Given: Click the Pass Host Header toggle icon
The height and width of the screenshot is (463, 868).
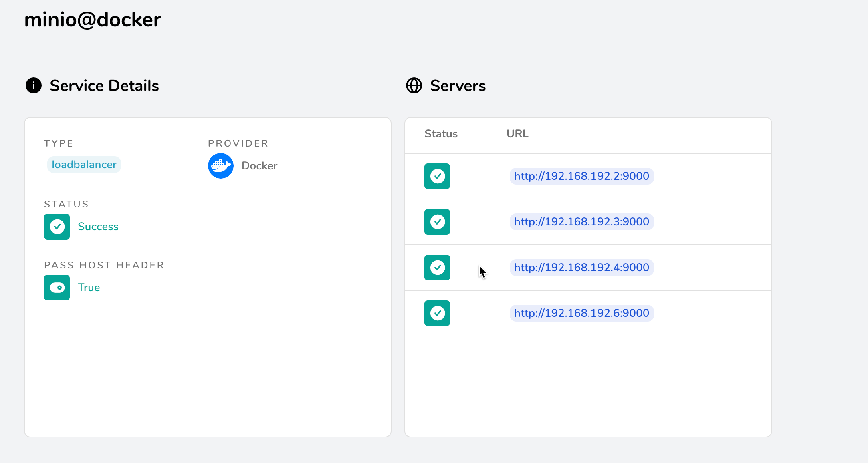Looking at the screenshot, I should pos(57,288).
